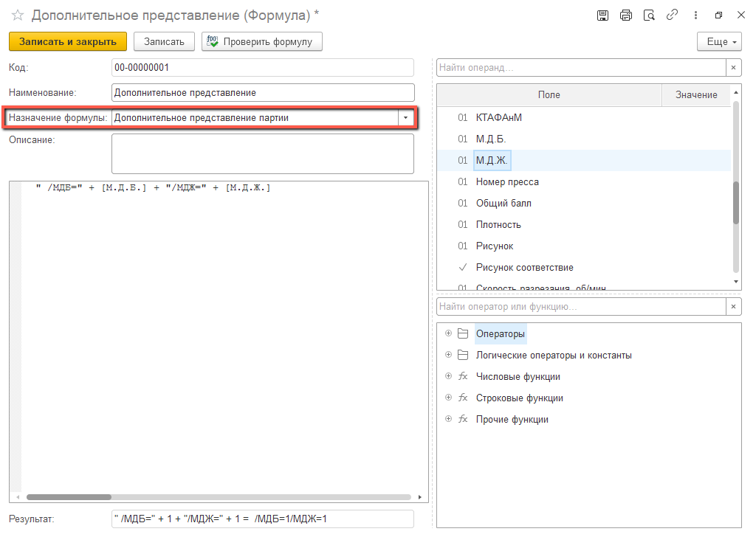This screenshot has height=537, width=756.
Task: Click the Поле column header
Action: [x=549, y=95]
